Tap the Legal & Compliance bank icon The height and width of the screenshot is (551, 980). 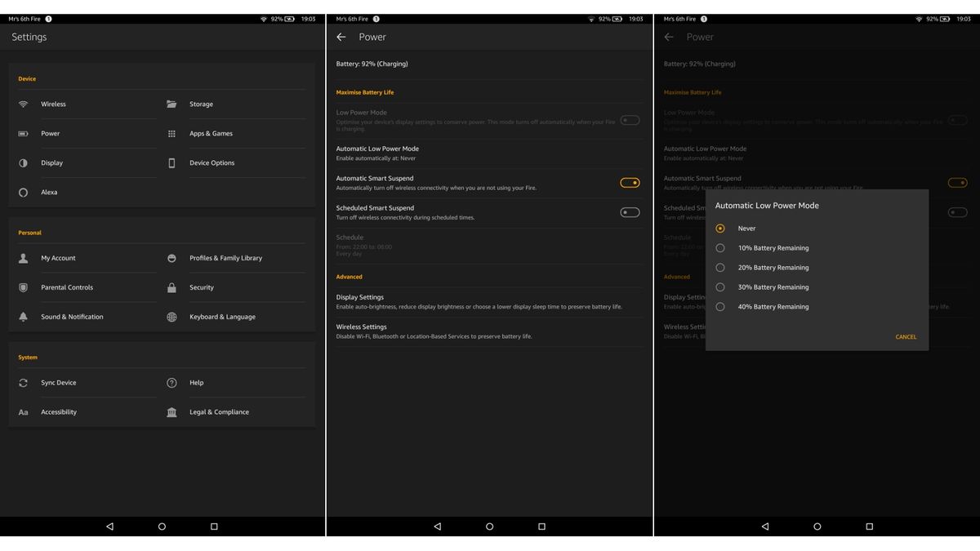click(171, 411)
